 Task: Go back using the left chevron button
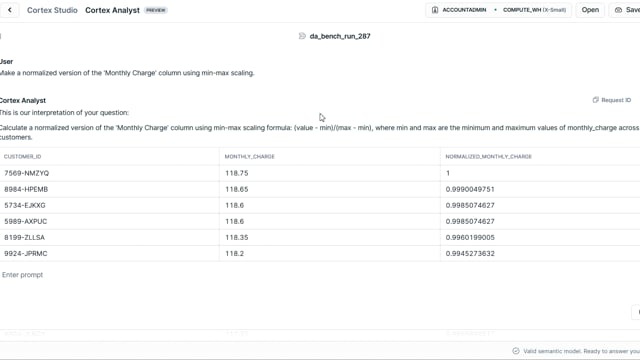point(9,10)
